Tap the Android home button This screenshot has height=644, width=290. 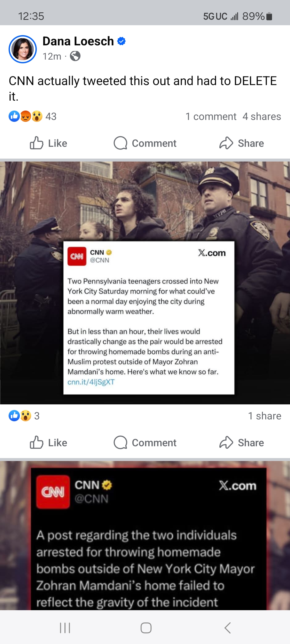pos(146,628)
